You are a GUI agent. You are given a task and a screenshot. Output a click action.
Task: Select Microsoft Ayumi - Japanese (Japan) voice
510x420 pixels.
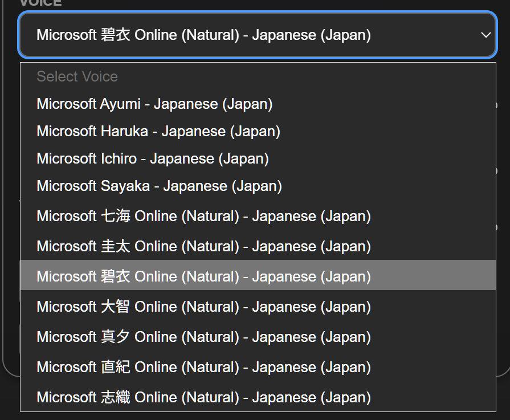(x=258, y=104)
